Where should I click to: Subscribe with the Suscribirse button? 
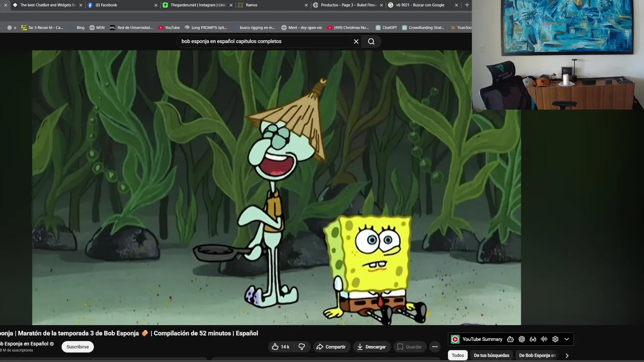77,347
